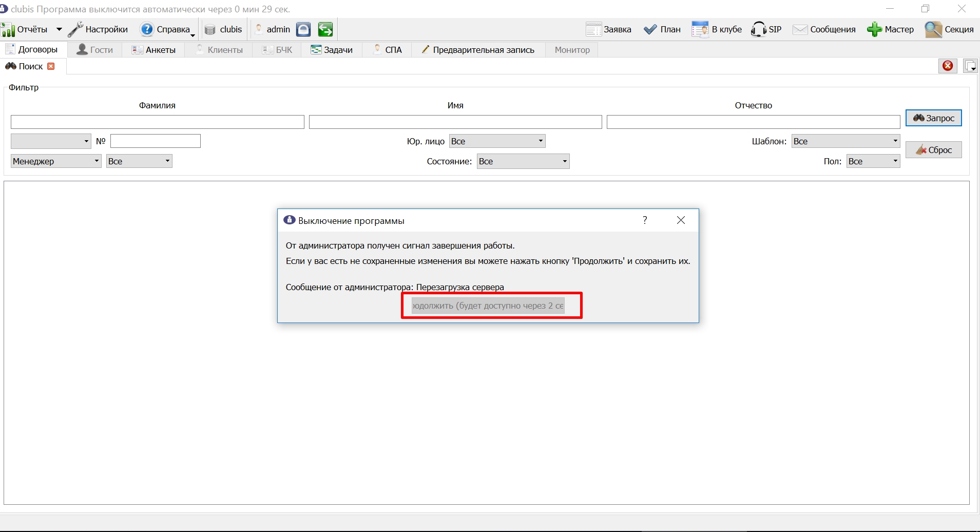Click the green switch-user arrows icon
The image size is (980, 532).
point(325,29)
